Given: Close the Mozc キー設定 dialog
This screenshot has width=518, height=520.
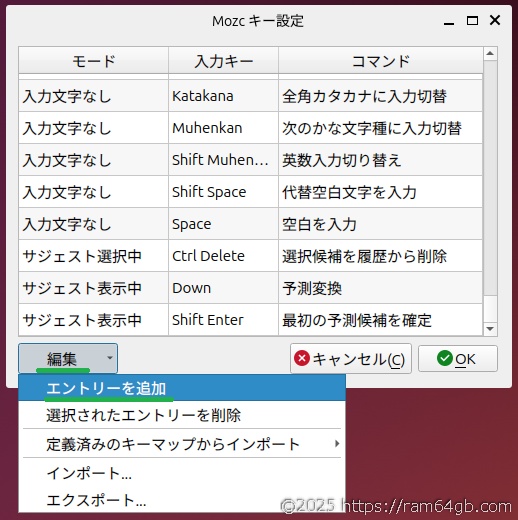Looking at the screenshot, I should (495, 20).
